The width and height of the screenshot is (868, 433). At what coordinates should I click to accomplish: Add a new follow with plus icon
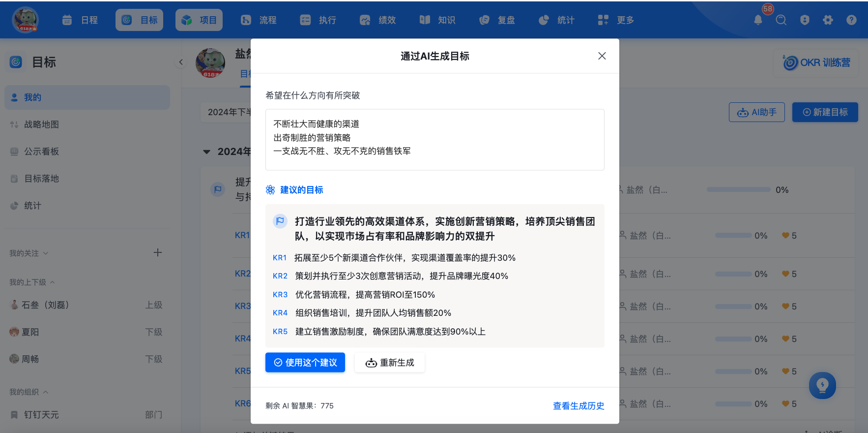tap(158, 252)
